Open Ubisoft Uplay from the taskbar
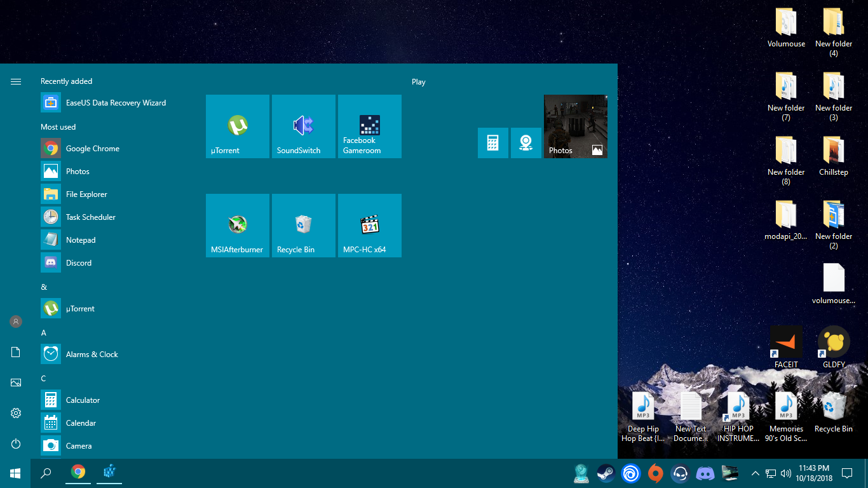Viewport: 868px width, 488px height. coord(630,473)
